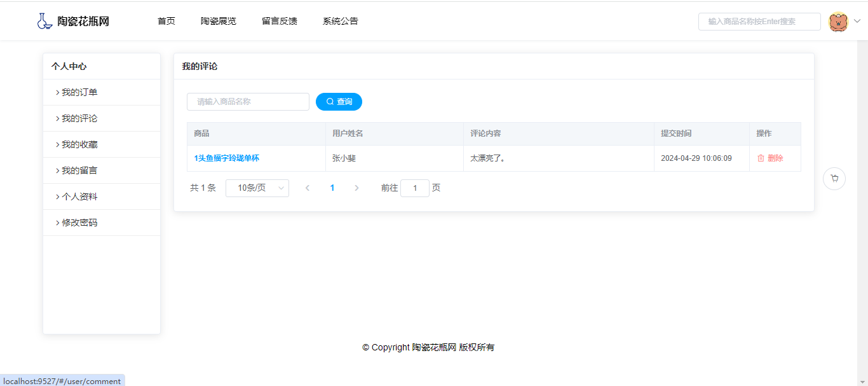Open the 1头鱼福字玲珑单杯 product link
The width and height of the screenshot is (868, 386).
[227, 158]
